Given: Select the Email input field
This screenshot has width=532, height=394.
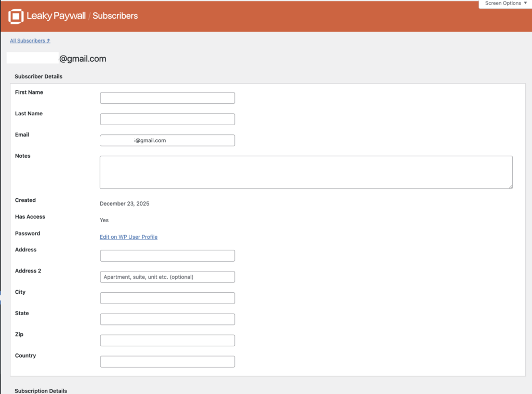Looking at the screenshot, I should 182,141.
